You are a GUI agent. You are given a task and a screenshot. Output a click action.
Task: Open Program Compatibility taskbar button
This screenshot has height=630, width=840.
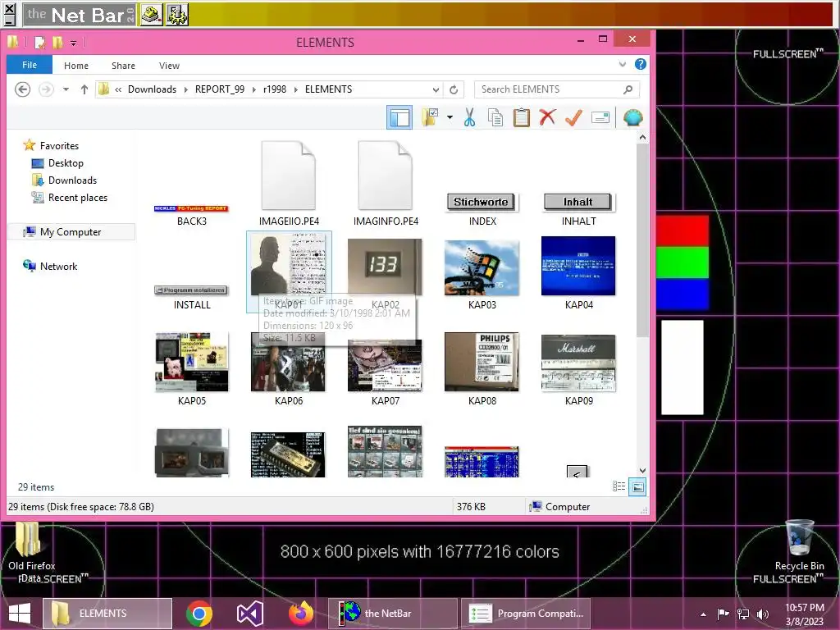(x=527, y=614)
